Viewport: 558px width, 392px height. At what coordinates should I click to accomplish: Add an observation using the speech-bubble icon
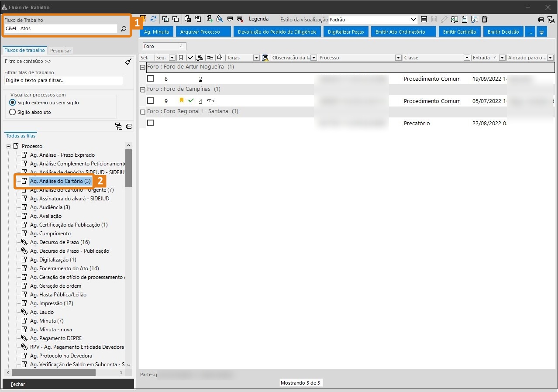point(230,19)
